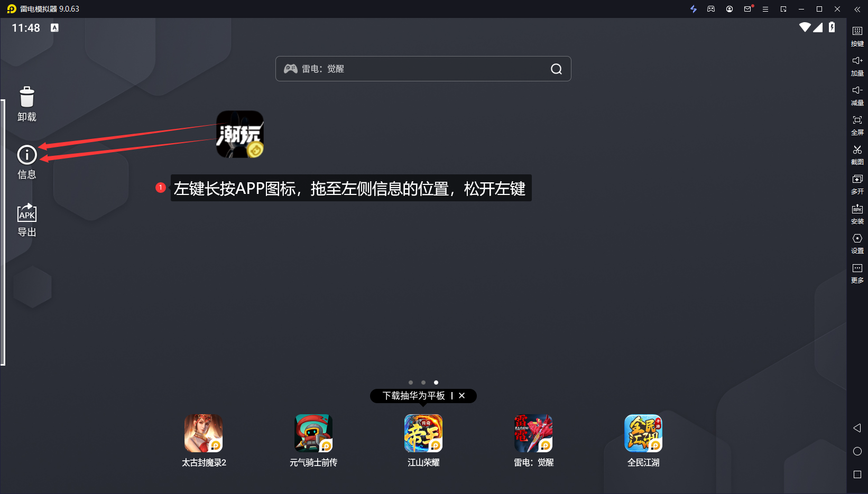
Task: Click the 导出 APK export icon
Action: pyautogui.click(x=27, y=213)
